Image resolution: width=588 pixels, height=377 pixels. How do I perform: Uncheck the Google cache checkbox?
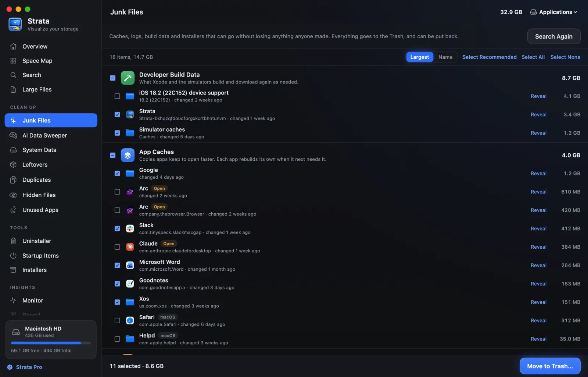pyautogui.click(x=117, y=174)
